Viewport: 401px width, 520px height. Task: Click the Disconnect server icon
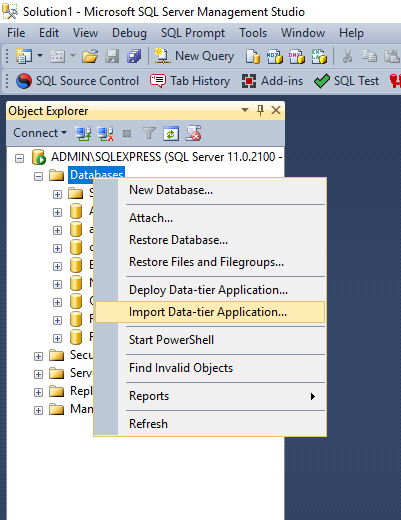pos(105,134)
